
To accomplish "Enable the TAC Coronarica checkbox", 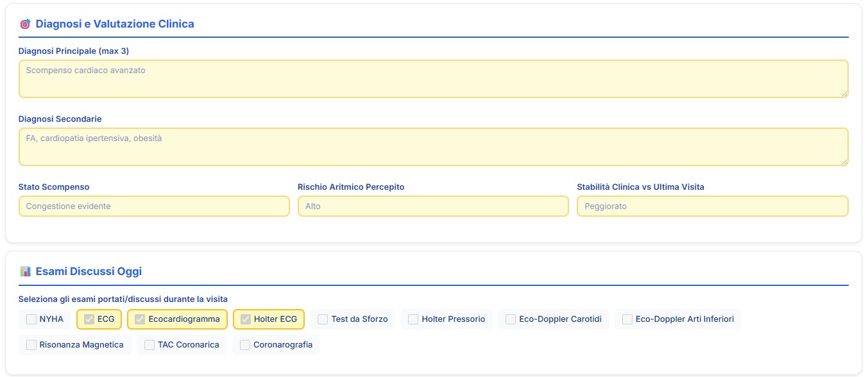I will [149, 345].
